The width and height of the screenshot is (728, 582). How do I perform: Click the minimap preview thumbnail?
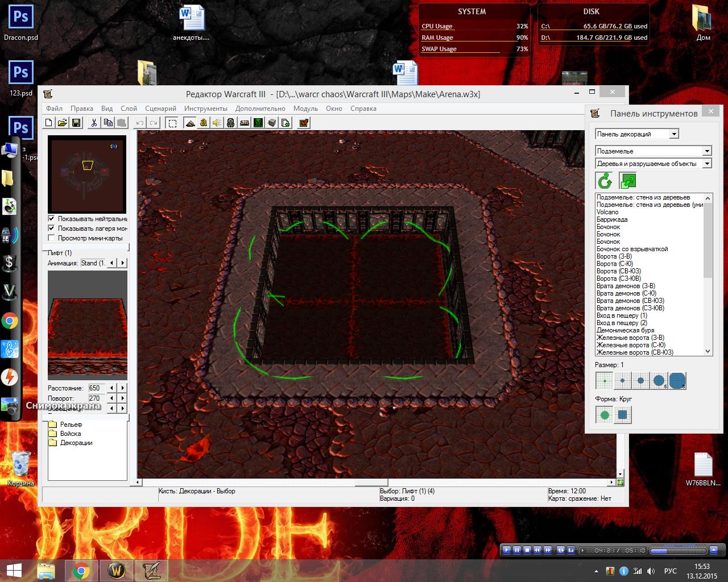click(86, 174)
